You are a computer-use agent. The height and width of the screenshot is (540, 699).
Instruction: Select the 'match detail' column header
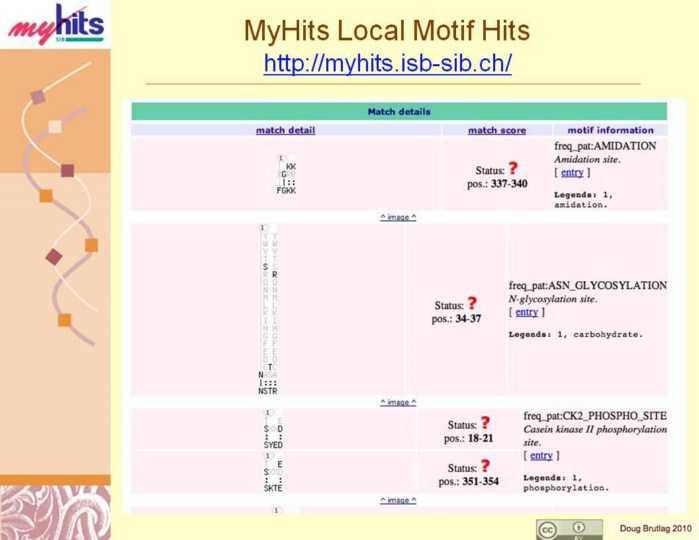coord(285,130)
